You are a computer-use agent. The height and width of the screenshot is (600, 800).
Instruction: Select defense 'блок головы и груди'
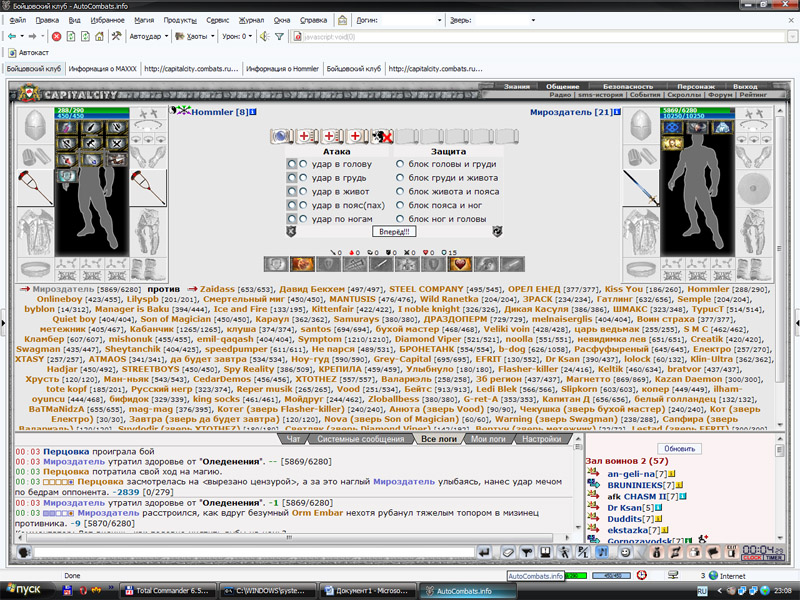click(400, 164)
